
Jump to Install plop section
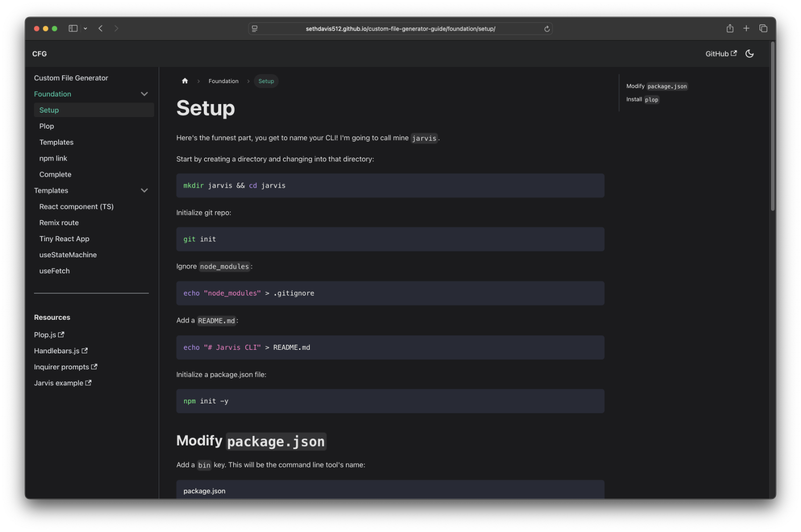(642, 100)
